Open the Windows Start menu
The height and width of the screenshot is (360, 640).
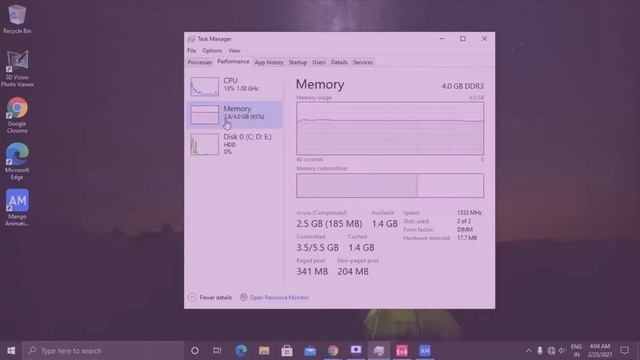[x=11, y=351]
